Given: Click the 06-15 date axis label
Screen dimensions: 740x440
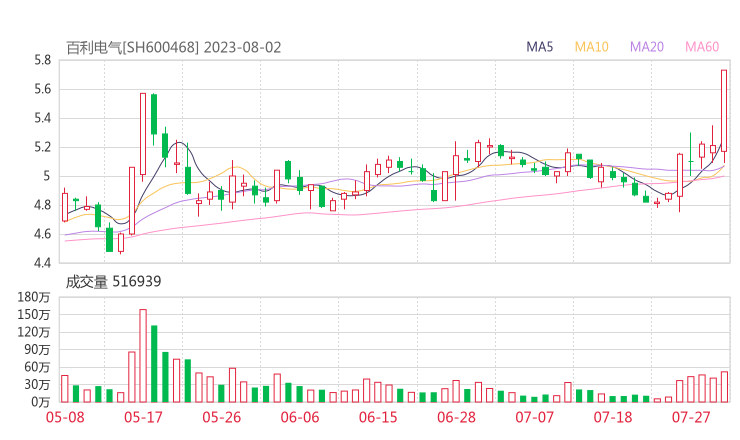Looking at the screenshot, I should click(378, 417).
